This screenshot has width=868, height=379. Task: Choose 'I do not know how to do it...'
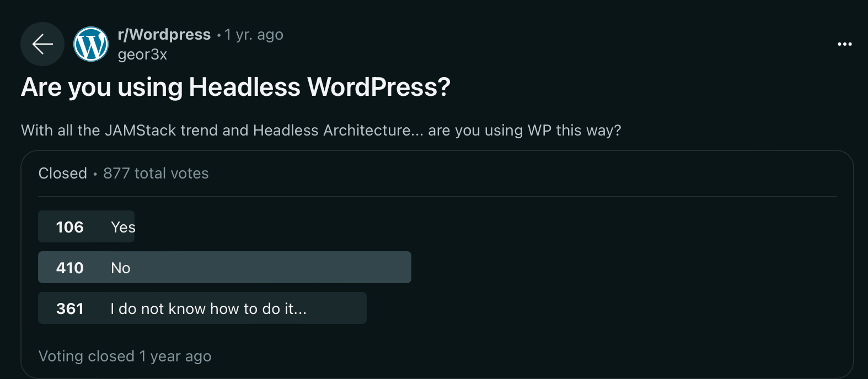(208, 308)
